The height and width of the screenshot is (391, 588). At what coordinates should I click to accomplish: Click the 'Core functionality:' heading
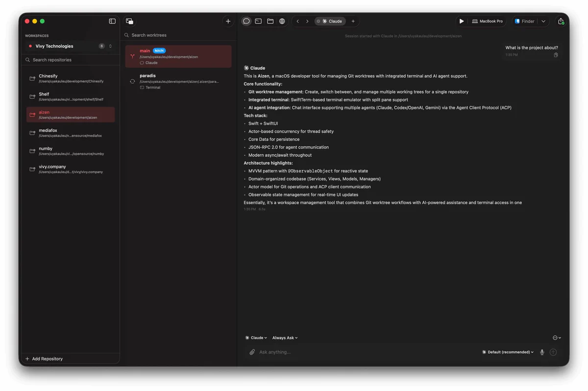(x=263, y=84)
